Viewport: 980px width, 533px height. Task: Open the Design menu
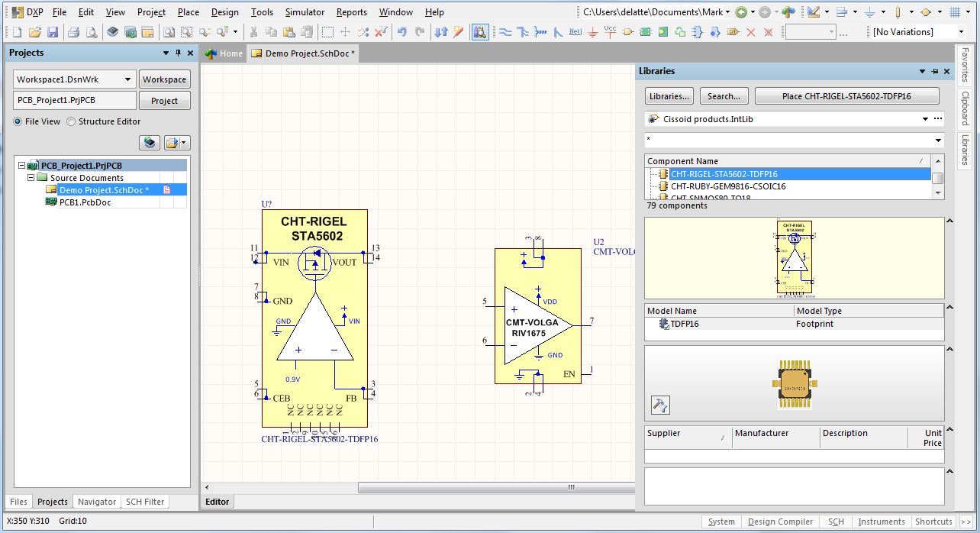224,12
